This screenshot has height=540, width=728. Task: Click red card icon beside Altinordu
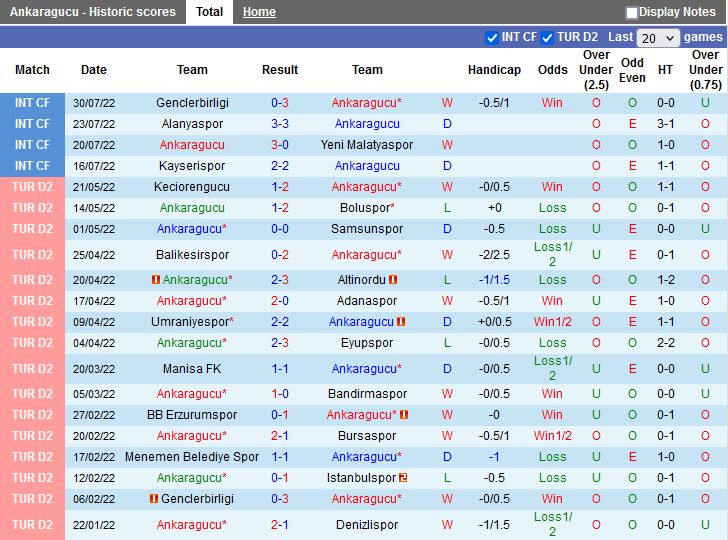point(394,280)
